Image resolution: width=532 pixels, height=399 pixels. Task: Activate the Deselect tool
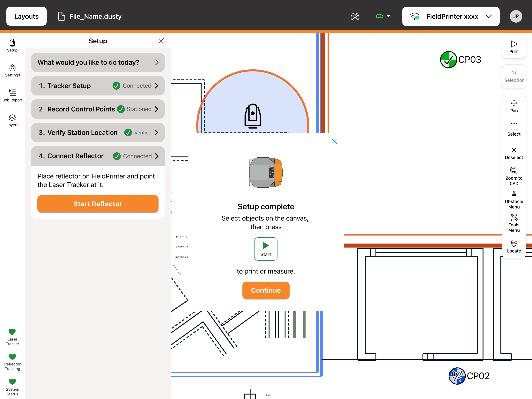pos(514,153)
